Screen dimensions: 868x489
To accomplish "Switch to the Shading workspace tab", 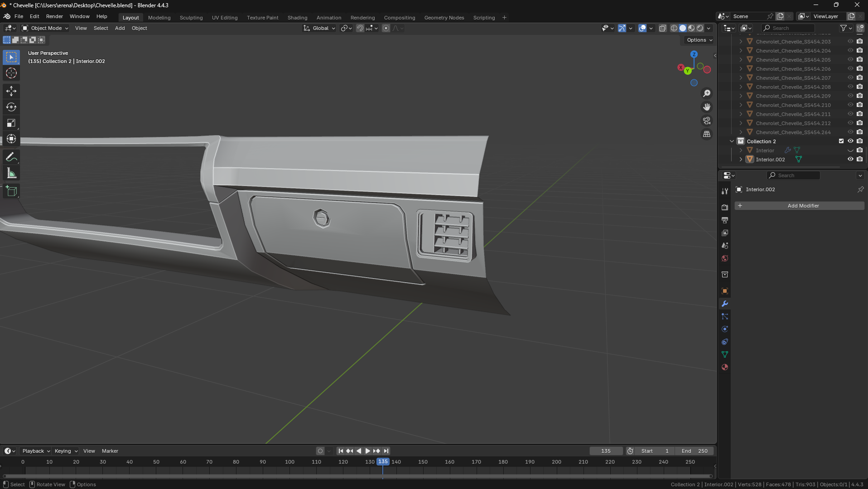I will [297, 18].
